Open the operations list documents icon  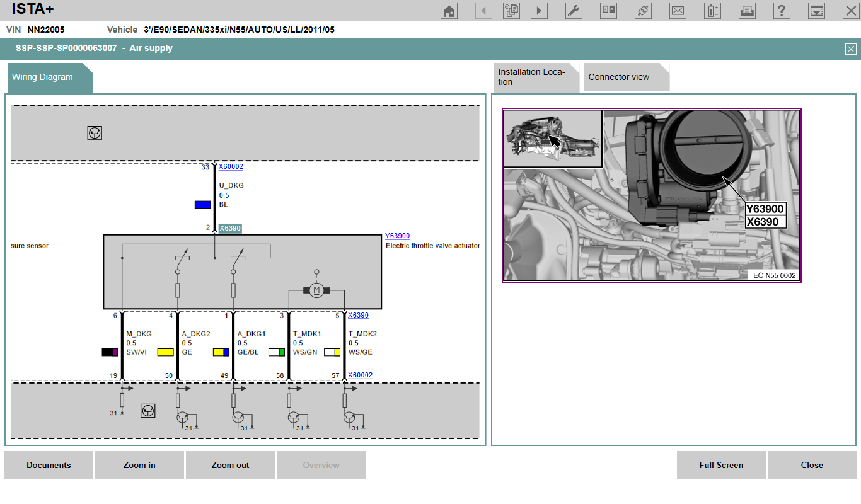point(511,11)
